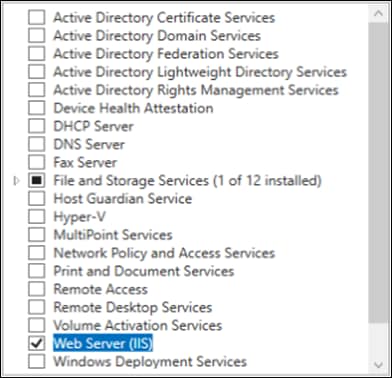Image resolution: width=392 pixels, height=378 pixels.
Task: Select Active Directory Domain Services label
Action: [x=157, y=36]
